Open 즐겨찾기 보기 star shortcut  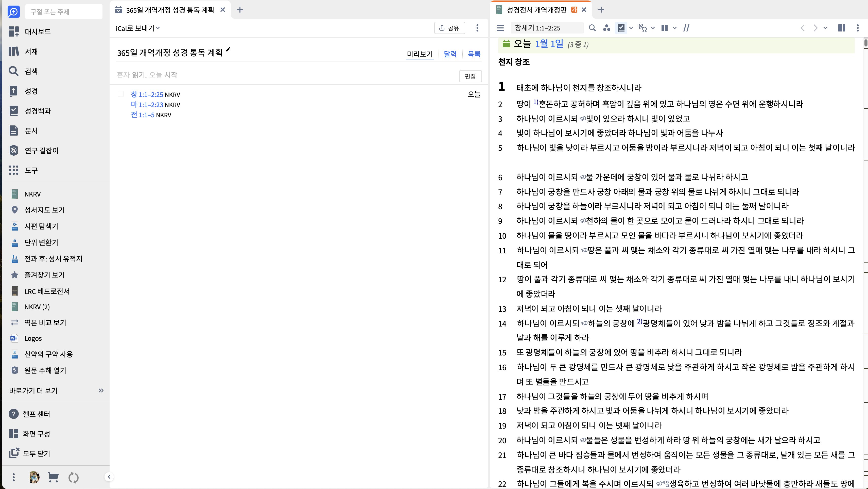(x=38, y=275)
